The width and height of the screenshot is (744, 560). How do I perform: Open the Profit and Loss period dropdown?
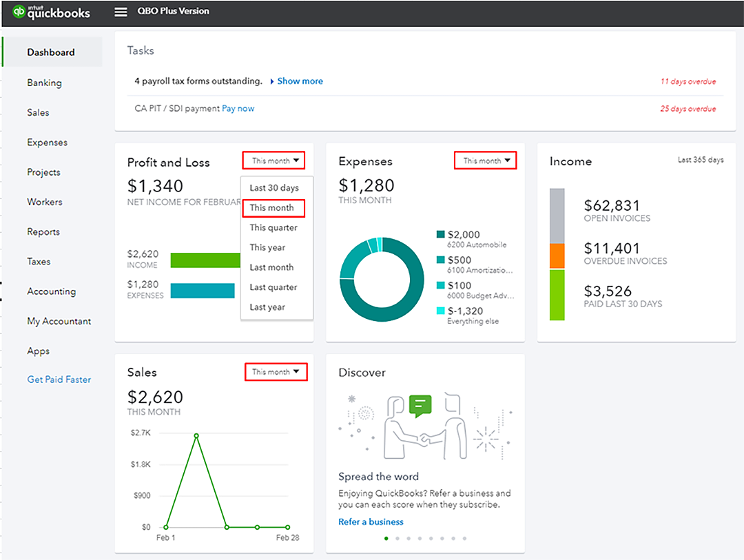274,161
